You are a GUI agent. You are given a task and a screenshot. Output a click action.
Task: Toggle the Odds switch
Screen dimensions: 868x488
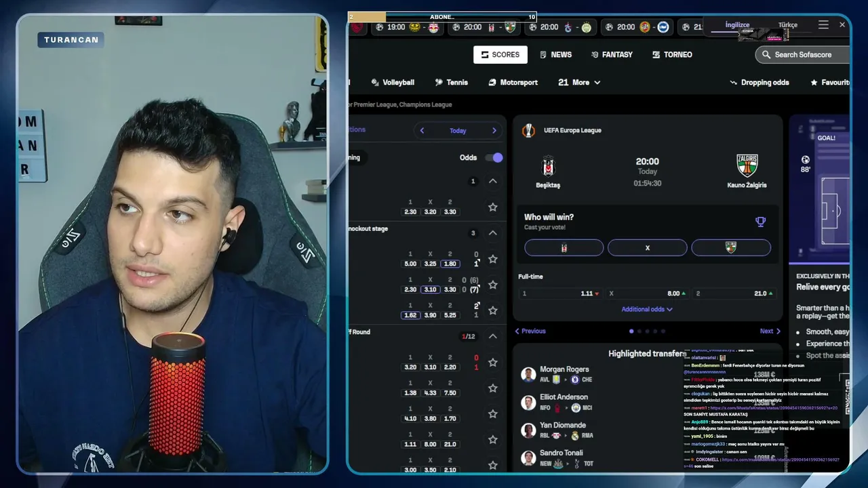tap(494, 157)
